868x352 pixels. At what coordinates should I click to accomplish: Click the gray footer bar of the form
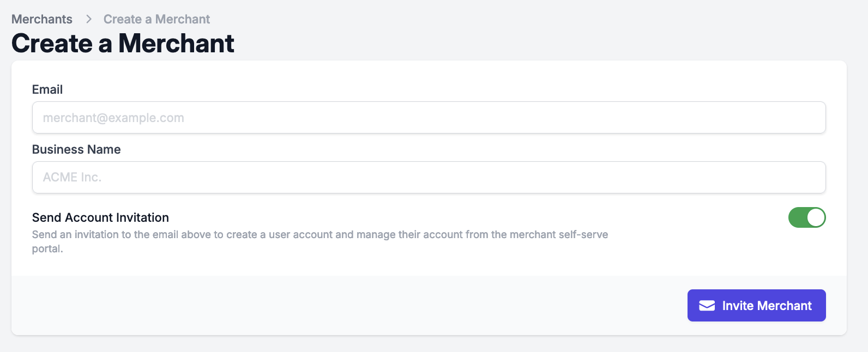349,305
